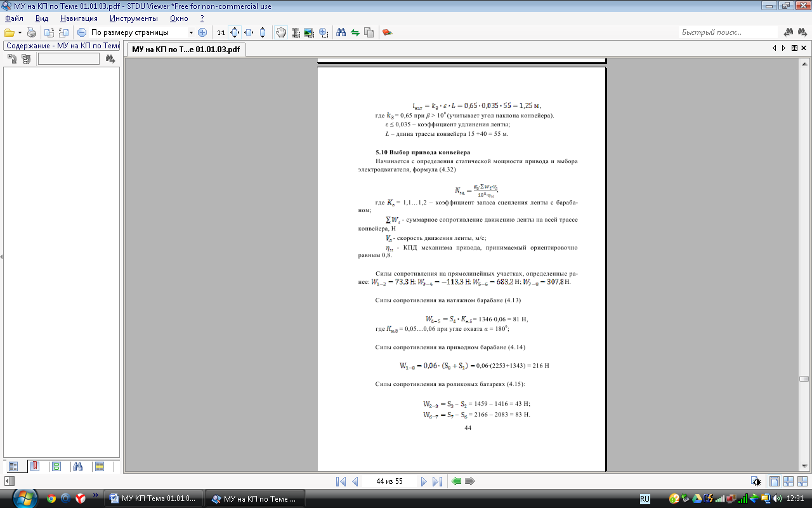Click collapse all contents icon in sidebar

pos(25,59)
